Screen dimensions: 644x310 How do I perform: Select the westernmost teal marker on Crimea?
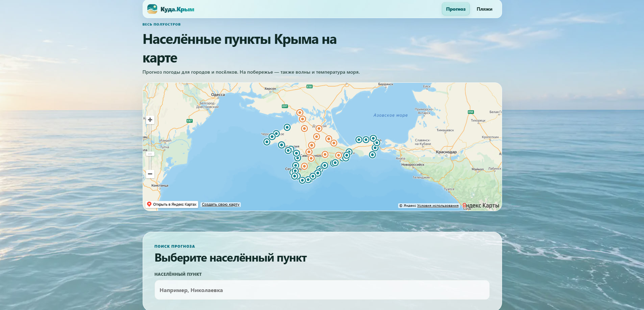267,142
